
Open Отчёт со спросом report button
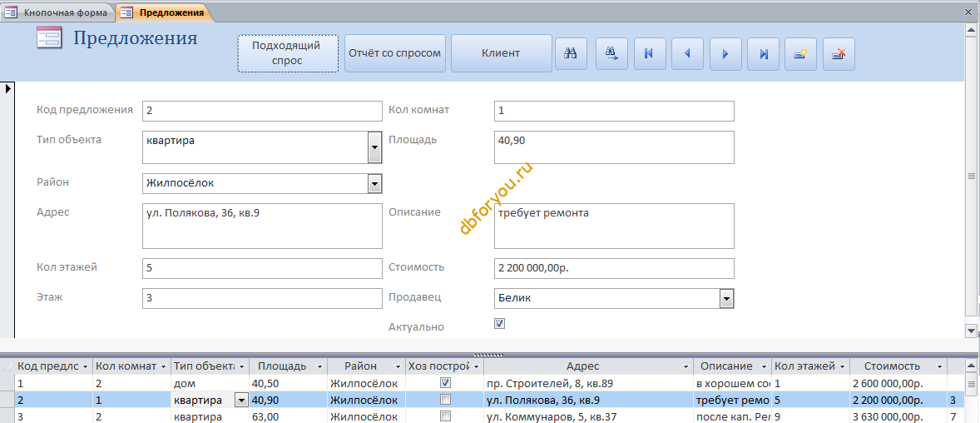click(395, 53)
